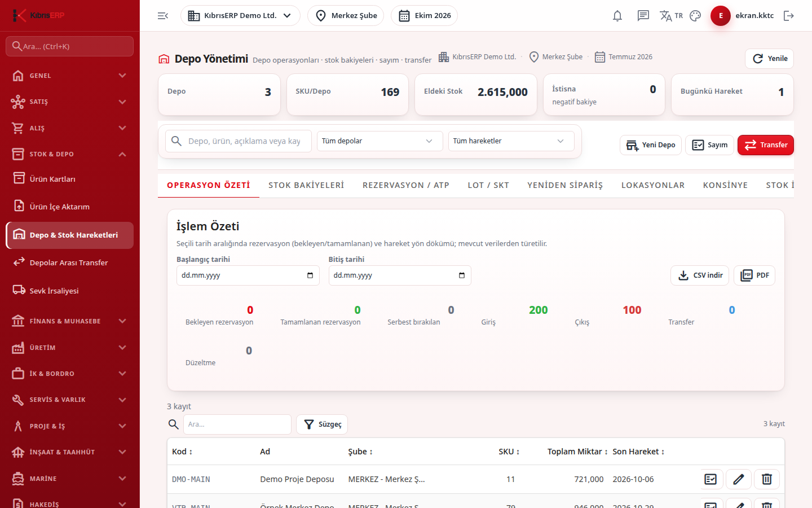Open stock count for DMO-MAIN row
The image size is (812, 508).
pos(710,479)
